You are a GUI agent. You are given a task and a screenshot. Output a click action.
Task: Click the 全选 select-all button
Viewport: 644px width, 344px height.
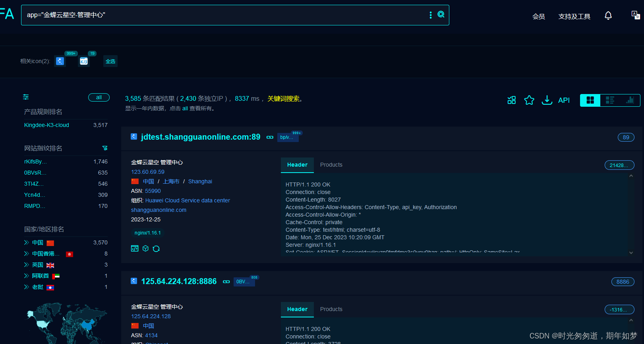point(110,61)
